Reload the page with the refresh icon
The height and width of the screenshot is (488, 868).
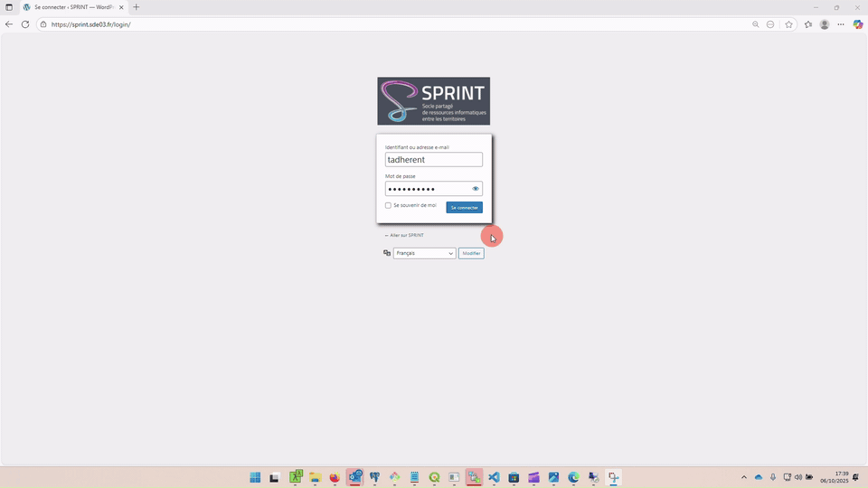click(x=25, y=24)
